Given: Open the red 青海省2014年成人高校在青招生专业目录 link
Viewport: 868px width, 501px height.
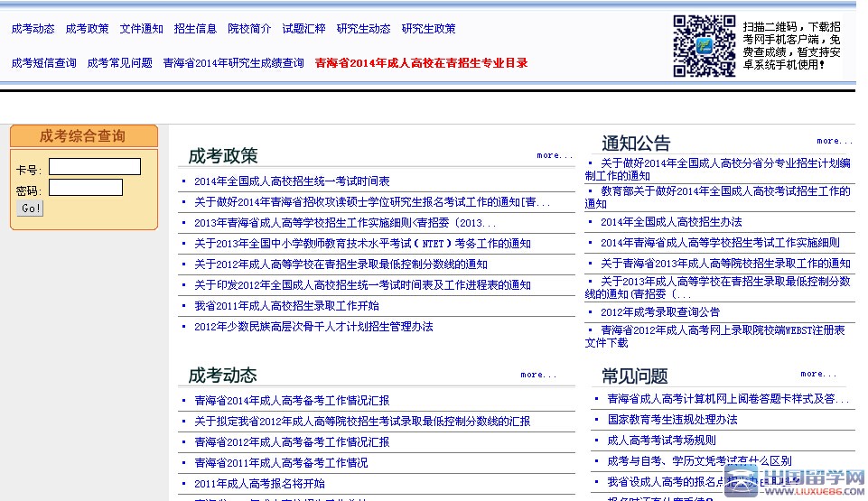Looking at the screenshot, I should point(421,63).
